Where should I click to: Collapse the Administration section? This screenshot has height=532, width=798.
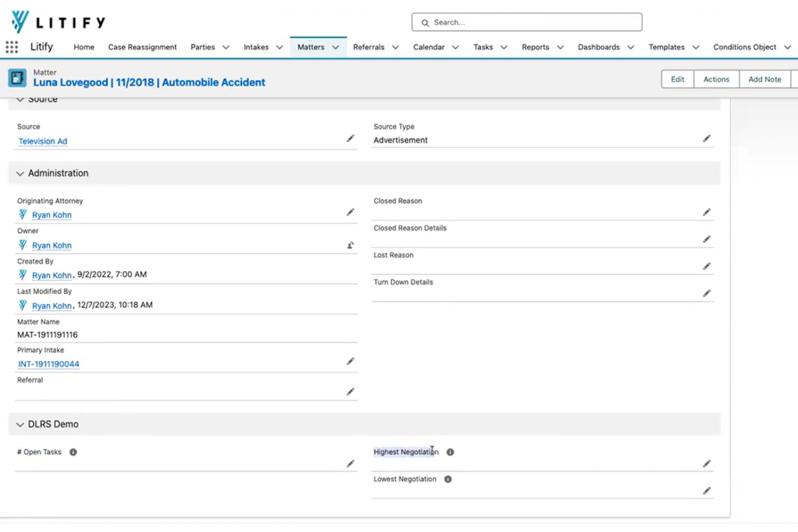pyautogui.click(x=20, y=174)
